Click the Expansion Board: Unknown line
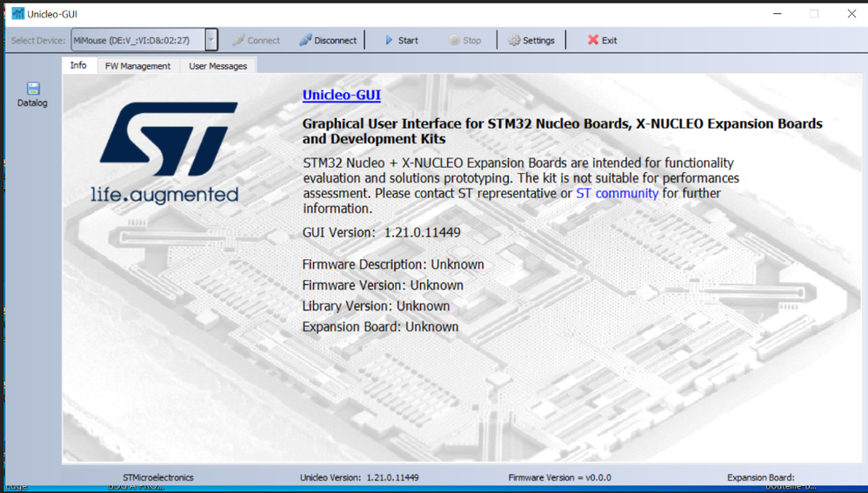The height and width of the screenshot is (493, 868). tap(380, 327)
